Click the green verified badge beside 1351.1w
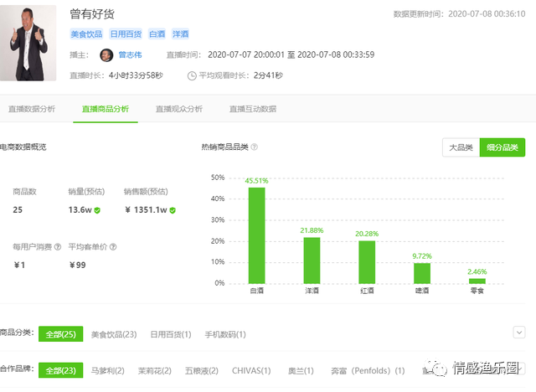The width and height of the screenshot is (536, 392). (173, 210)
